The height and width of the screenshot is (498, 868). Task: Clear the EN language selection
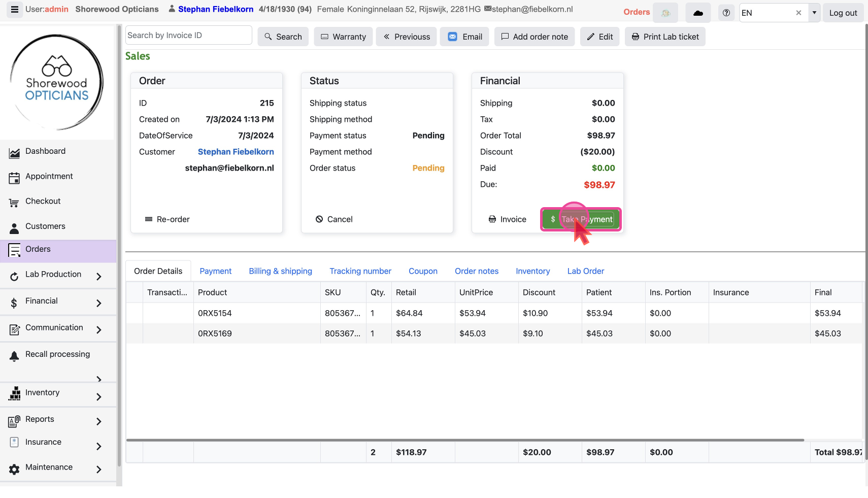tap(798, 13)
